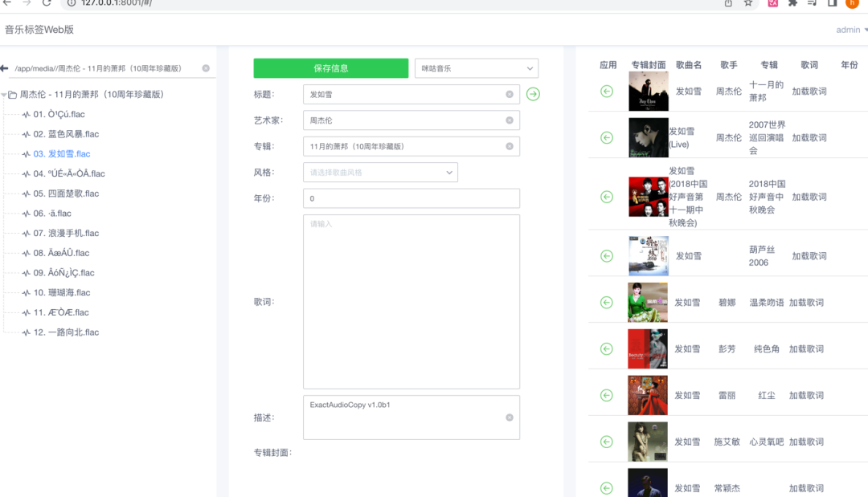Screen dimensions: 868x497
Task: Click into the 年份 input field
Action: 411,198
